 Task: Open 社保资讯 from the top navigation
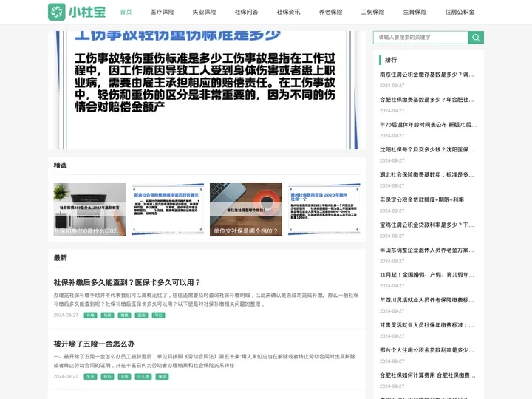[288, 12]
